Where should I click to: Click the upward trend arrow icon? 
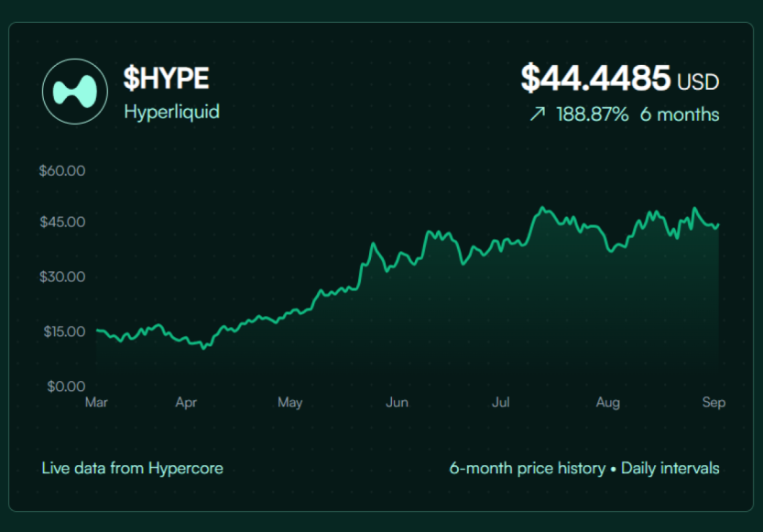(537, 114)
